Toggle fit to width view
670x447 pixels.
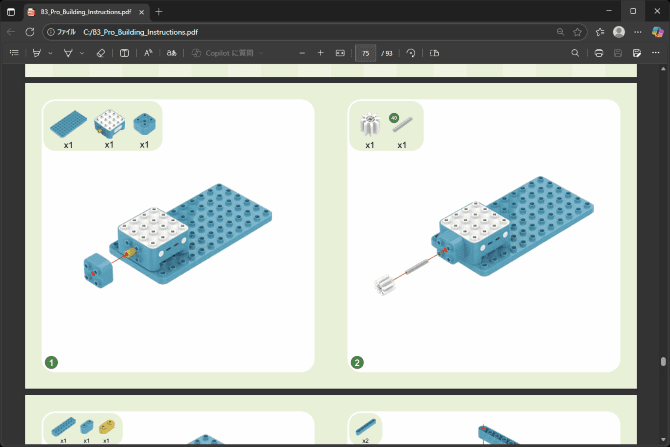point(340,52)
